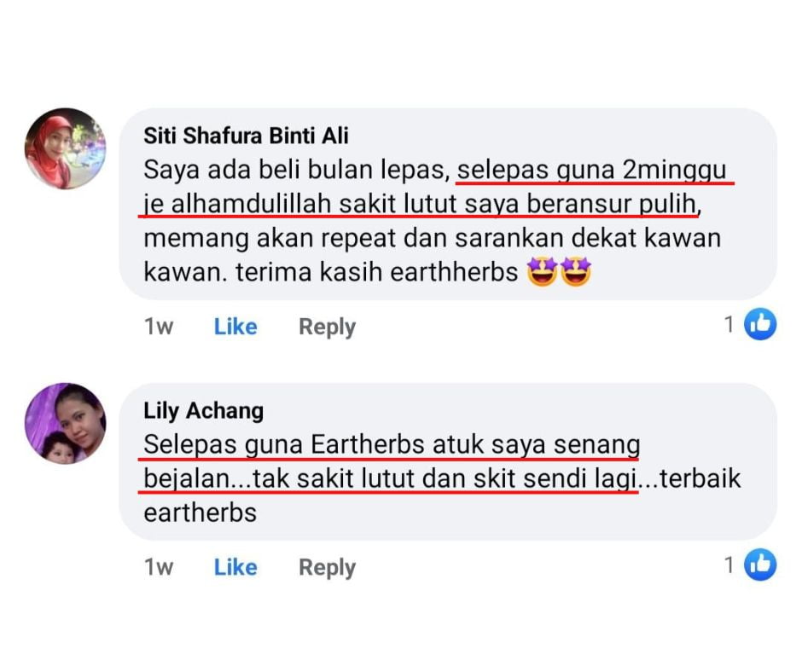This screenshot has width=802, height=672.
Task: Open the Siti Shafura Binti Ali name link
Action: pyautogui.click(x=246, y=135)
